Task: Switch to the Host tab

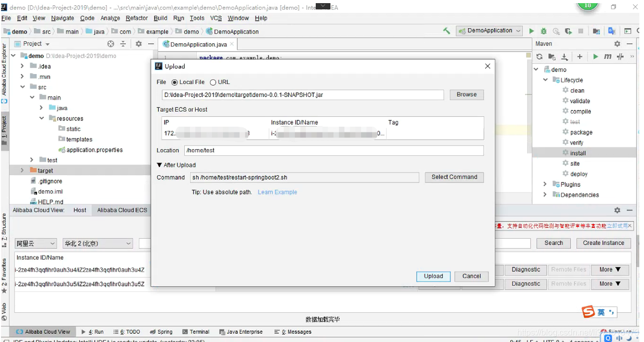Action: click(x=80, y=210)
